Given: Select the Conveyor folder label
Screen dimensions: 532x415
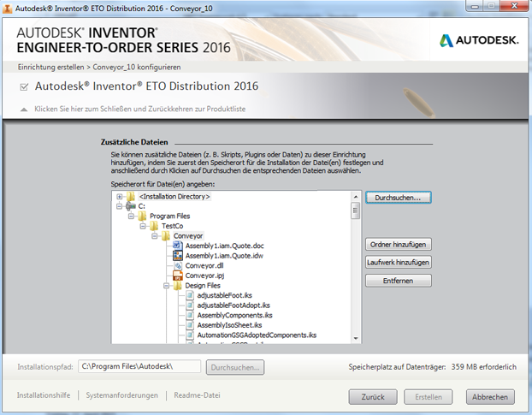Looking at the screenshot, I should (x=188, y=236).
